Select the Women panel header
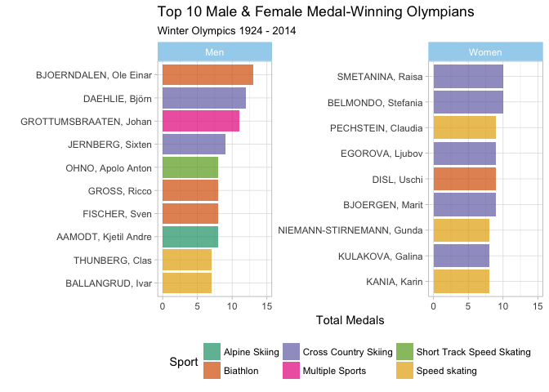The width and height of the screenshot is (549, 392). 485,51
